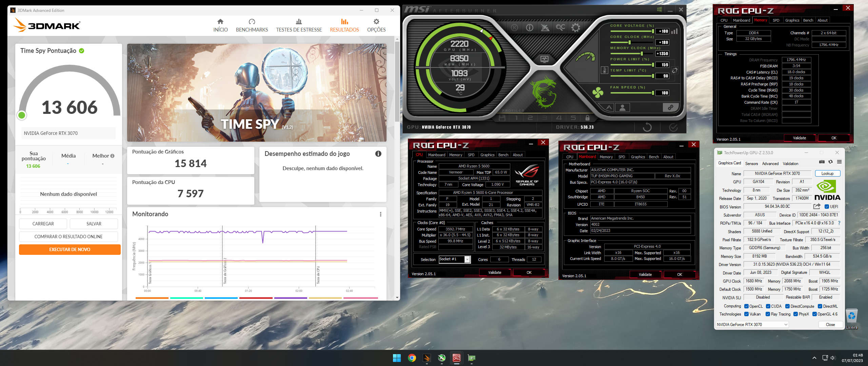868x366 pixels.
Task: Click the fan icon in Afterburner
Action: 598,93
